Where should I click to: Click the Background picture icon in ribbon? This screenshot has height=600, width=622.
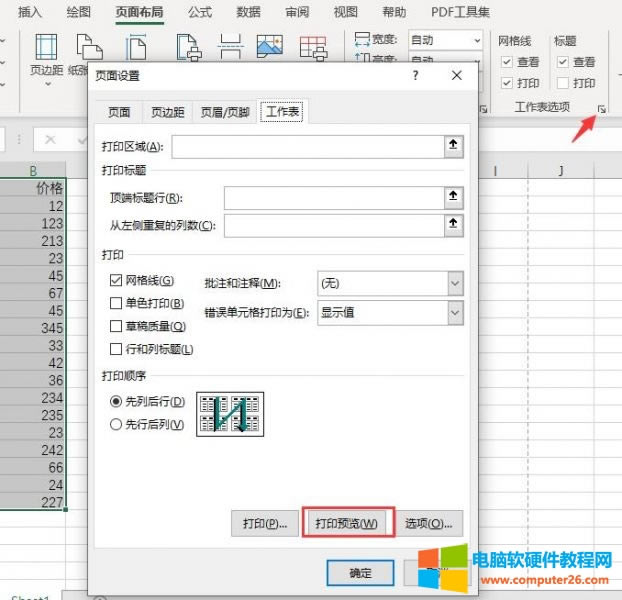270,48
